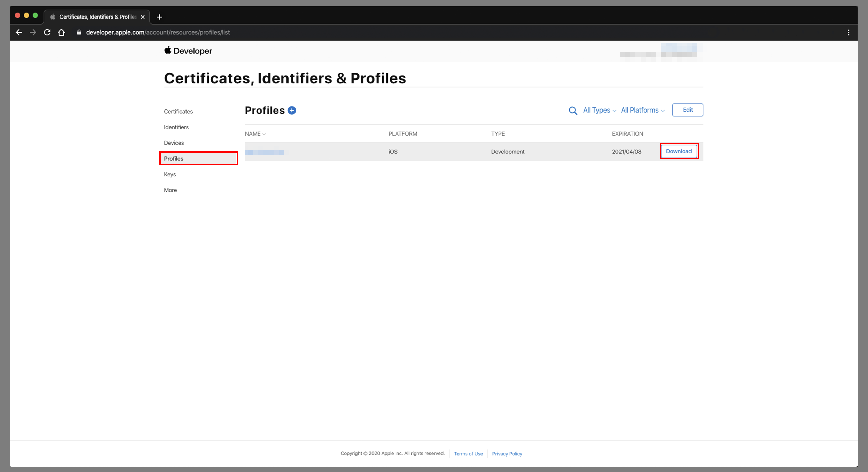The height and width of the screenshot is (472, 868).
Task: Expand the All Types filter dropdown
Action: pos(599,110)
